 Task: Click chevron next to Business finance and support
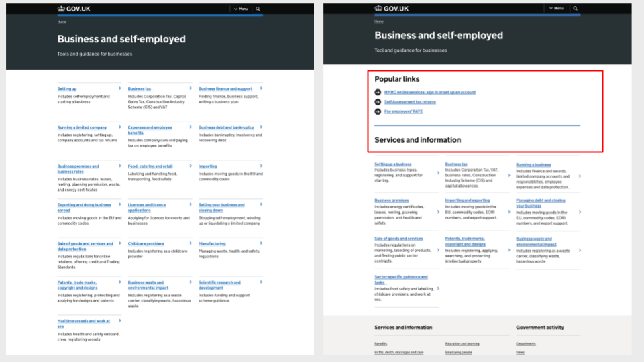pos(261,88)
